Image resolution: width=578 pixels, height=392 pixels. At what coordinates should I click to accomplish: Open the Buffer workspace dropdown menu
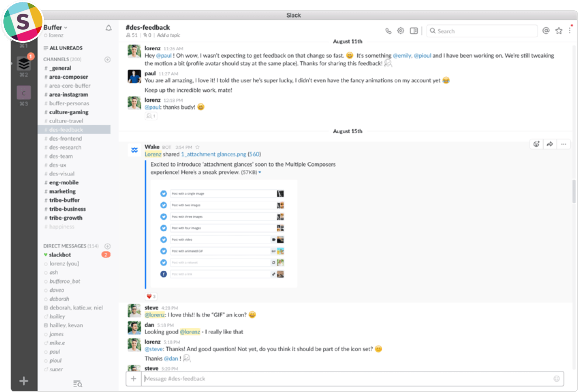point(55,27)
